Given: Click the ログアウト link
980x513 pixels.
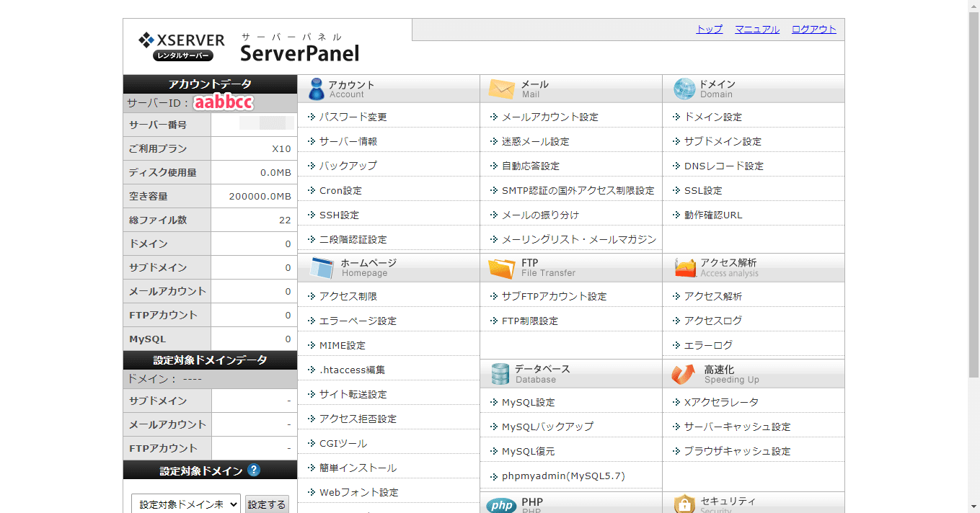Looking at the screenshot, I should pos(814,30).
